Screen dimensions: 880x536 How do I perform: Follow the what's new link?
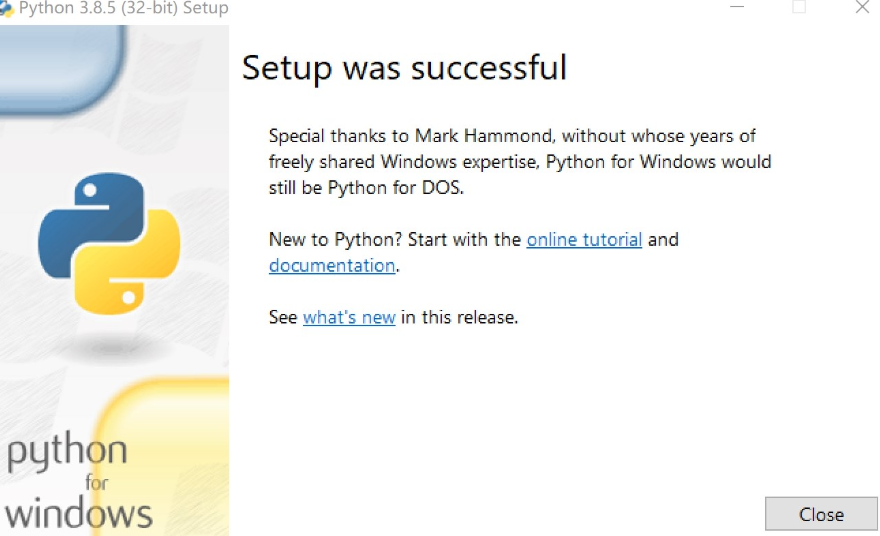pos(349,318)
